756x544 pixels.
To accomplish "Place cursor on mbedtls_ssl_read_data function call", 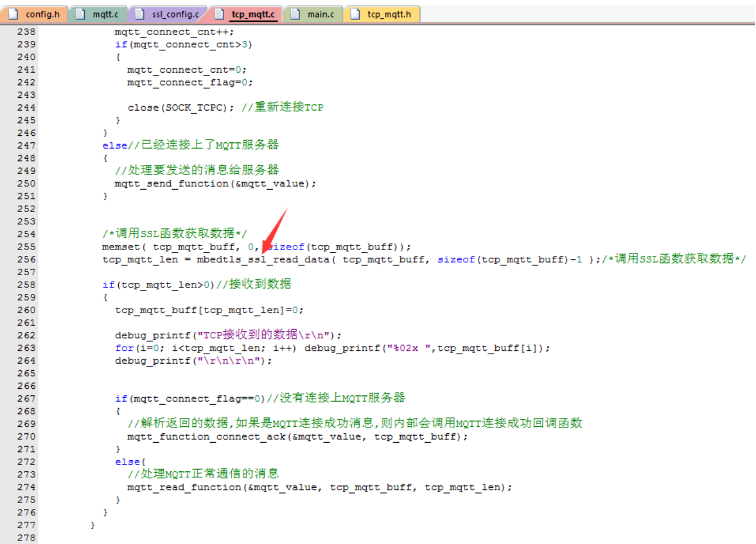I will coord(263,259).
